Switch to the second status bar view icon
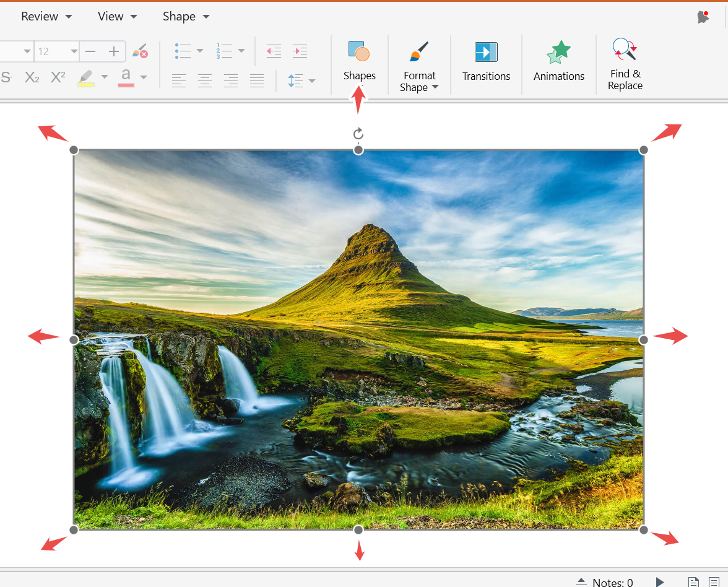 pos(714,582)
